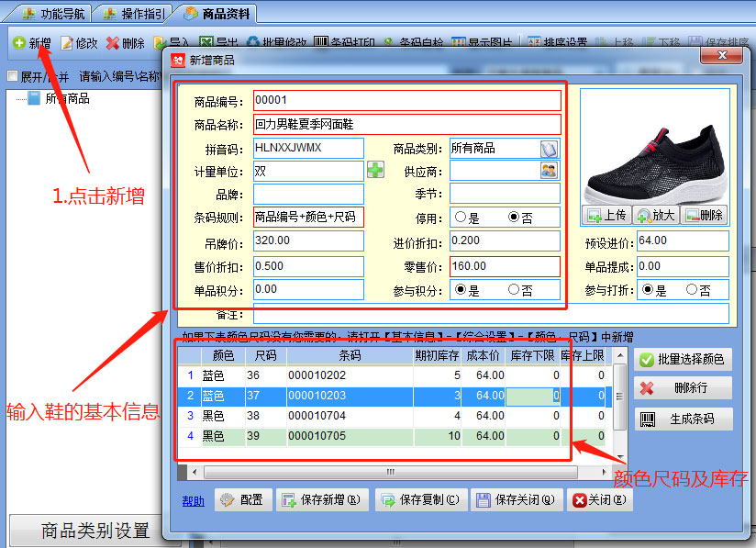This screenshot has width=756, height=548.
Task: Select 否 radio for 参与打折
Action: pos(692,290)
